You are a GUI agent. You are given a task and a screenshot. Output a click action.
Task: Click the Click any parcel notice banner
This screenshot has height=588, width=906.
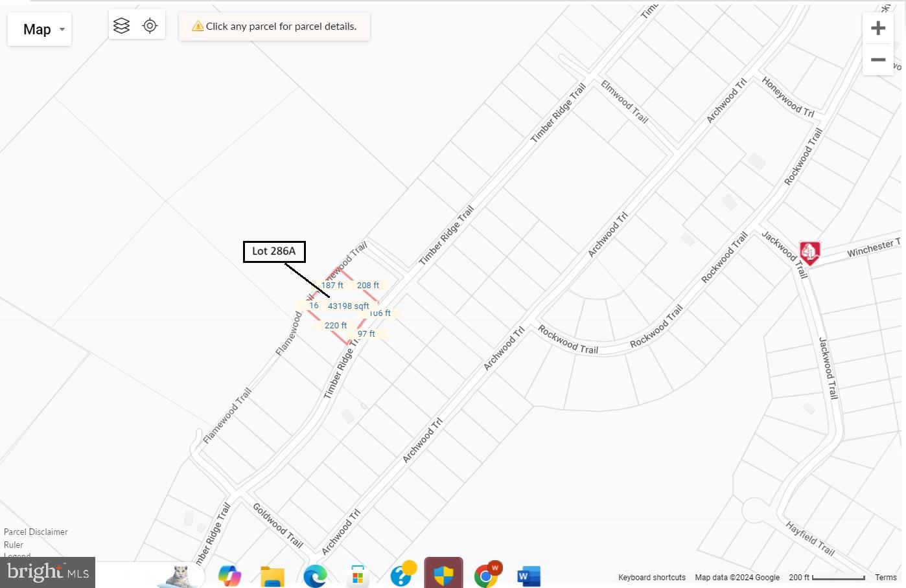point(274,27)
